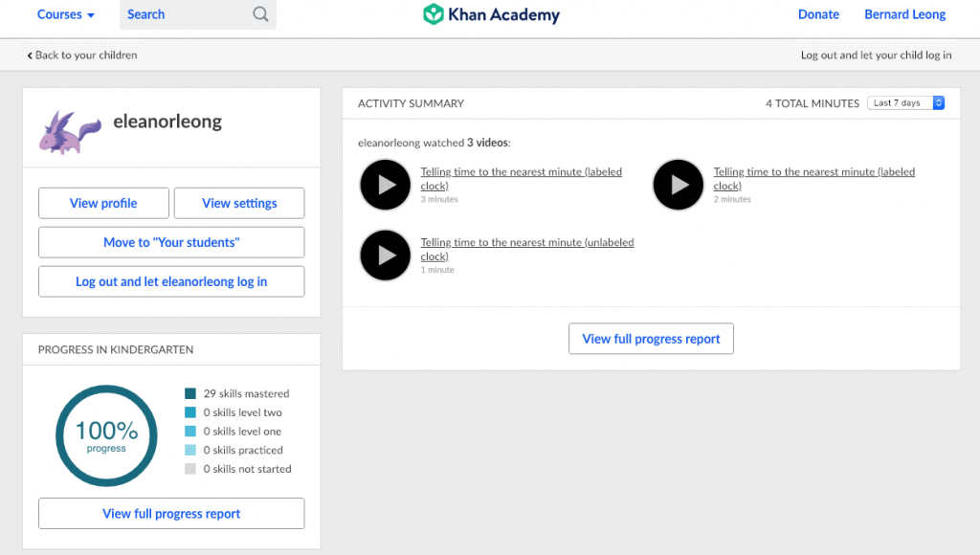Click the Khan Academy wordmark text
Screen dimensions: 980x555
click(503, 14)
